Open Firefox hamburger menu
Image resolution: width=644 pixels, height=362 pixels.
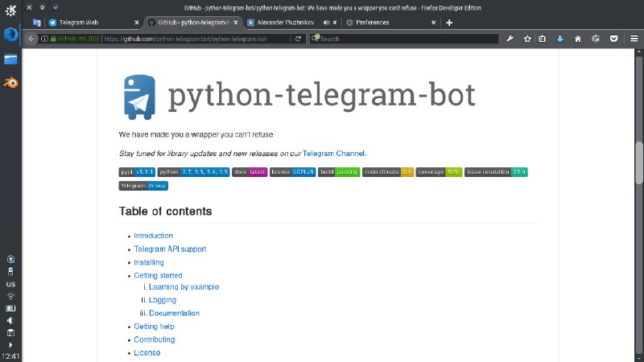coord(634,39)
